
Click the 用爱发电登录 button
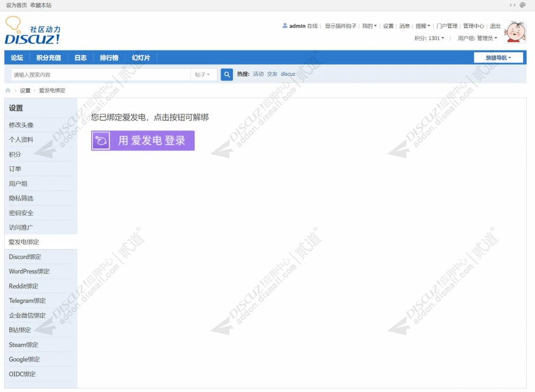coord(143,140)
